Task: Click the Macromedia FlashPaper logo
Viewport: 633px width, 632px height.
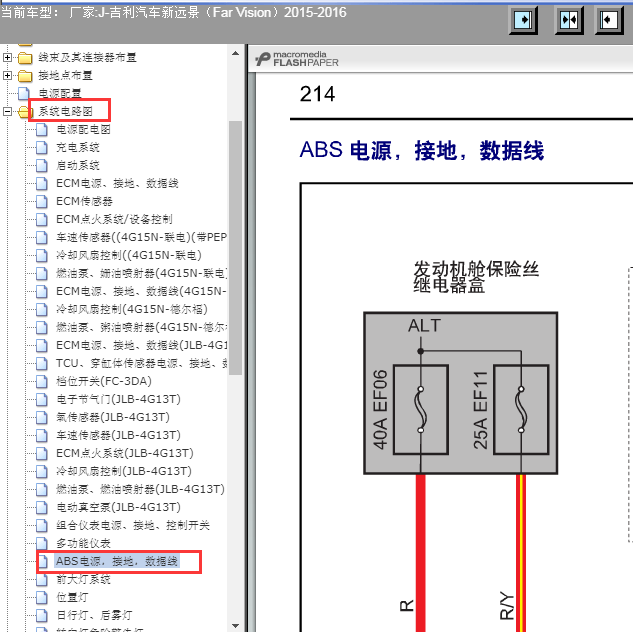Action: coord(297,59)
